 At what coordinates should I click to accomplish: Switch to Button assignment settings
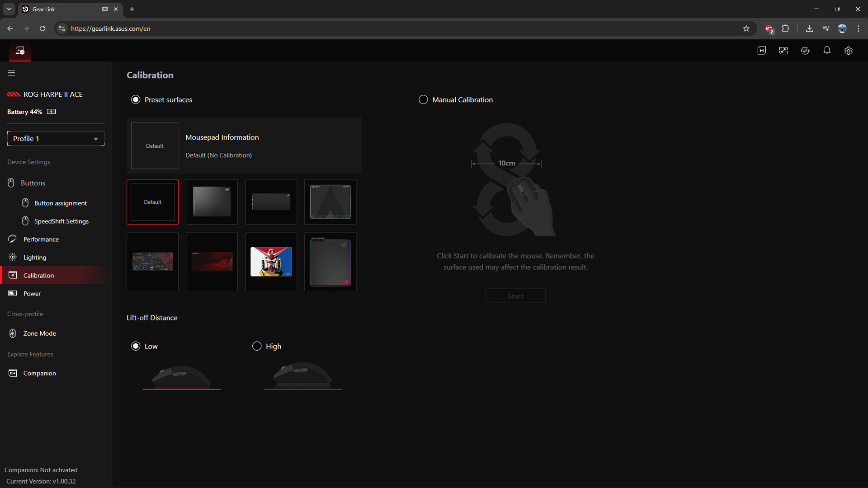(60, 203)
